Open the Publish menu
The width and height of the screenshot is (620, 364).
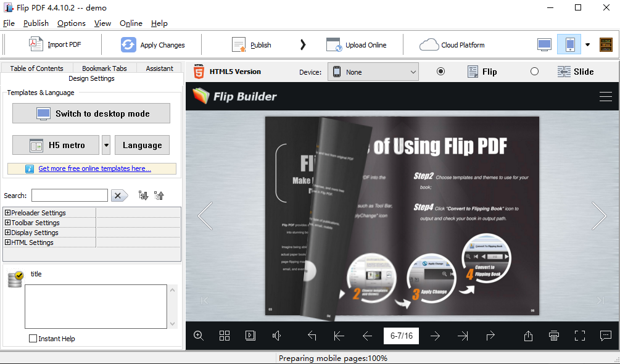[36, 23]
